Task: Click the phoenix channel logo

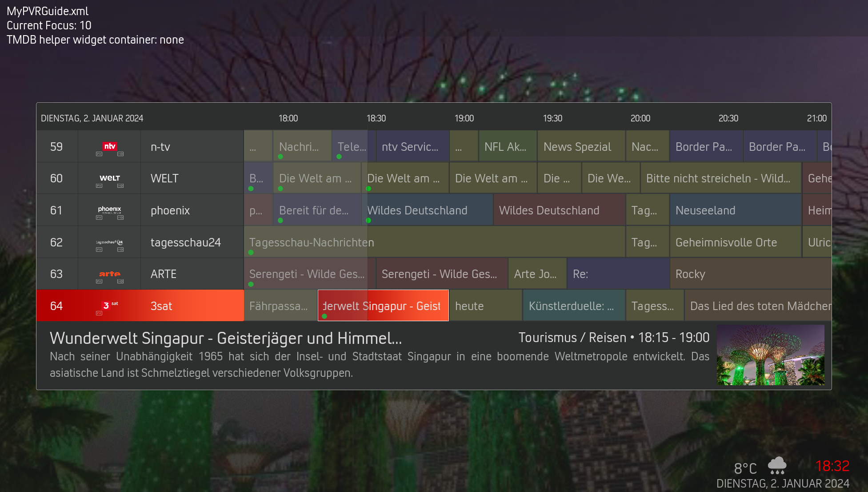Action: pos(109,209)
